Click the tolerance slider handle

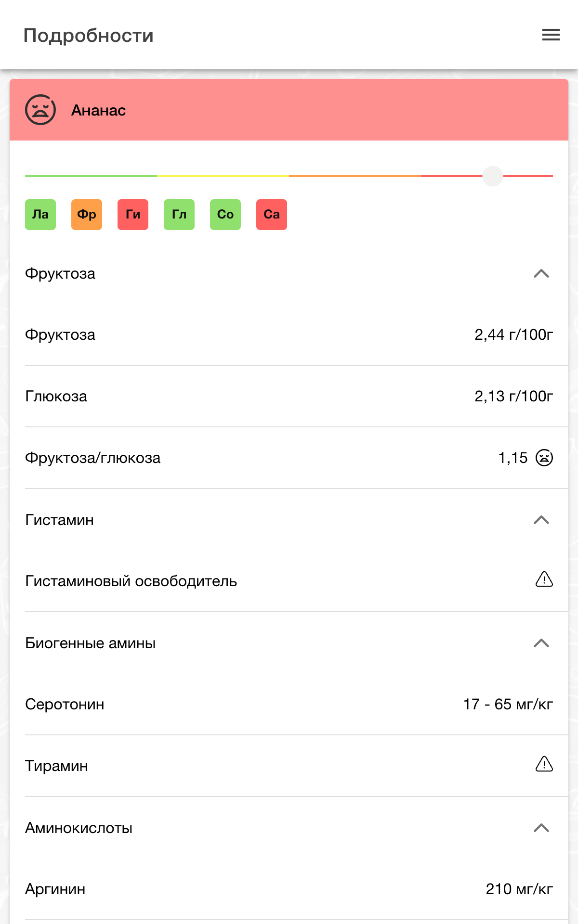pyautogui.click(x=493, y=176)
